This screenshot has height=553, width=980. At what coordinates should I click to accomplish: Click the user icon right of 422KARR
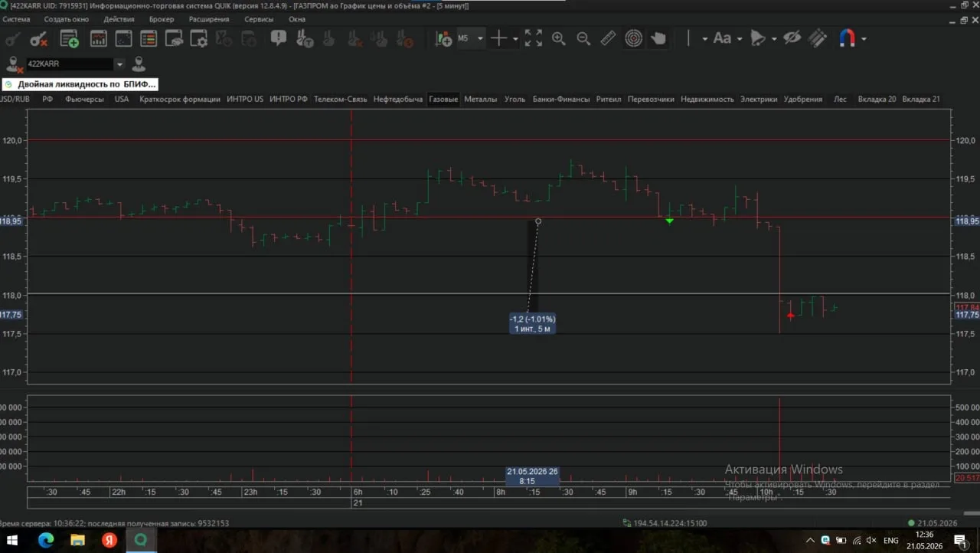click(x=139, y=64)
